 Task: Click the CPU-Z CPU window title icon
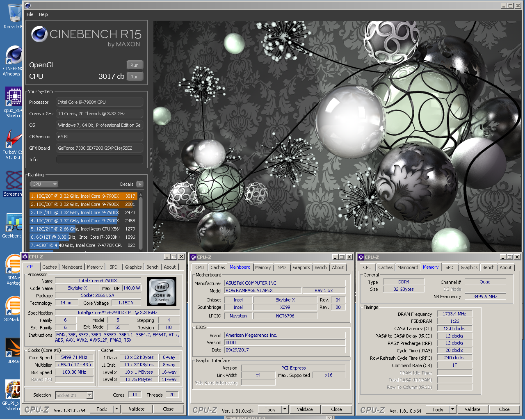point(25,257)
